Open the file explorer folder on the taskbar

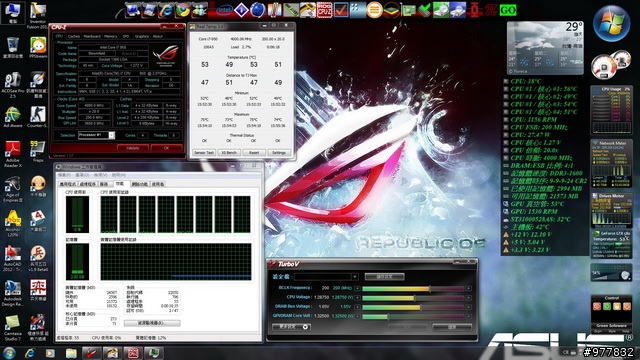click(71, 353)
